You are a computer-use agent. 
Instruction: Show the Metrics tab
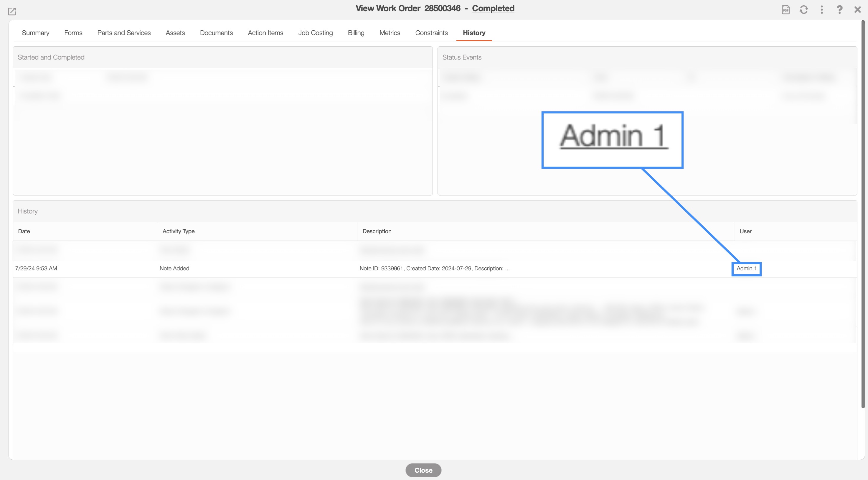coord(390,33)
